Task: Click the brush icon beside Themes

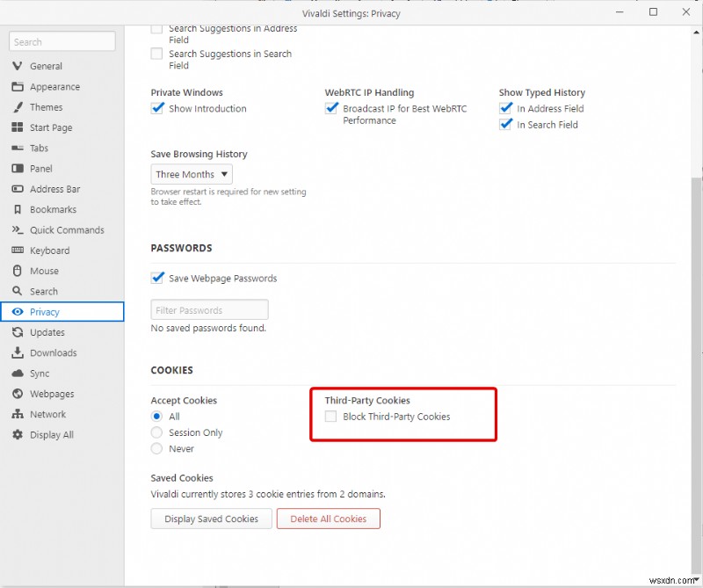Action: coord(18,107)
